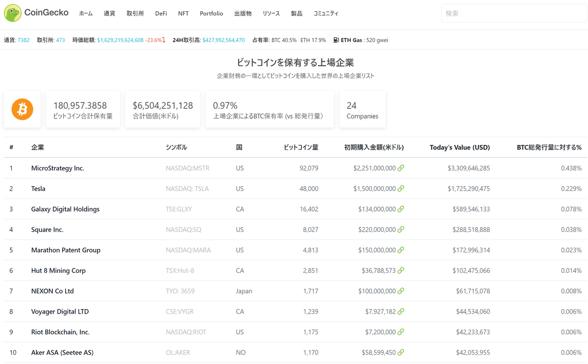Click the CoinGecko brand name text

pos(47,13)
